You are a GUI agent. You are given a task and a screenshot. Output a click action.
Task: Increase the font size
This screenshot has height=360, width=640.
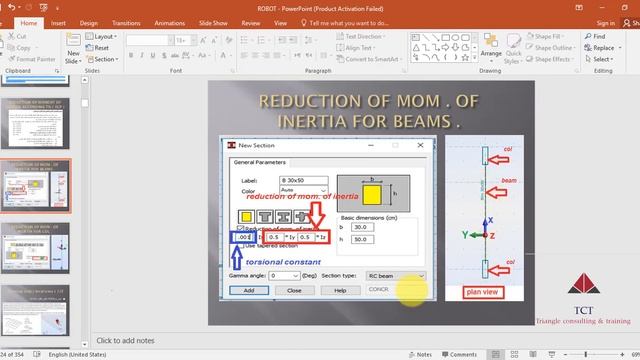203,40
